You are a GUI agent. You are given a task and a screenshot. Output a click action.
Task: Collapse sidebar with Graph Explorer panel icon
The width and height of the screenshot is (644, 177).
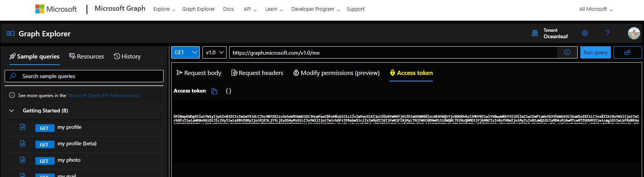pos(10,34)
